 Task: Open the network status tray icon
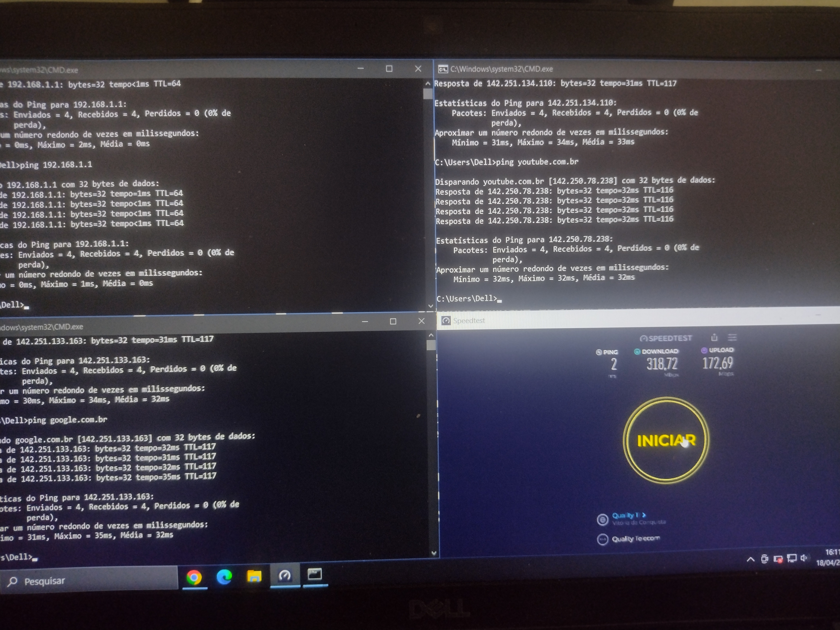(791, 558)
